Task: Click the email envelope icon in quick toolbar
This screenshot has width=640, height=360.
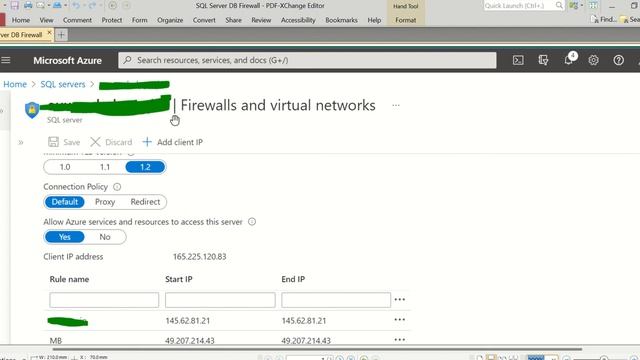Action: point(40,5)
